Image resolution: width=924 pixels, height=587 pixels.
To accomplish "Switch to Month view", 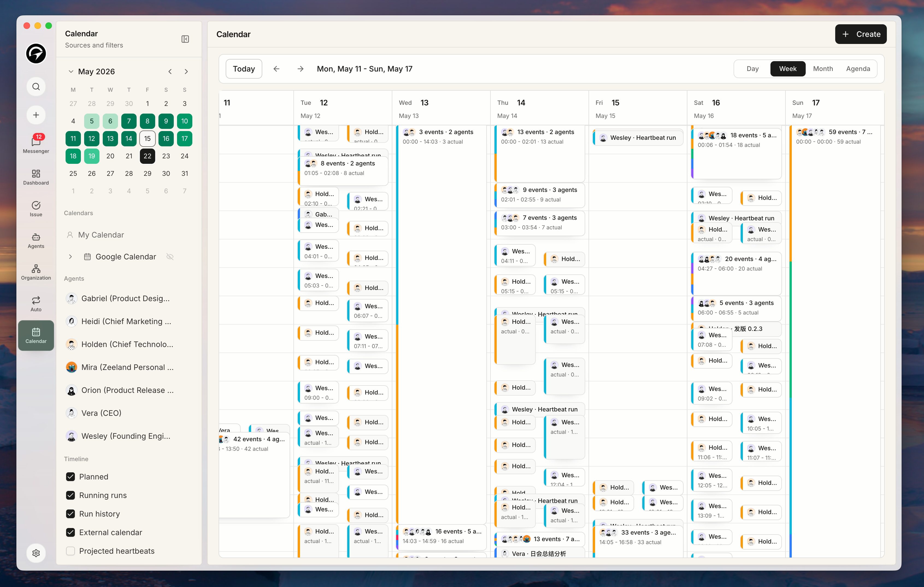I will point(823,69).
